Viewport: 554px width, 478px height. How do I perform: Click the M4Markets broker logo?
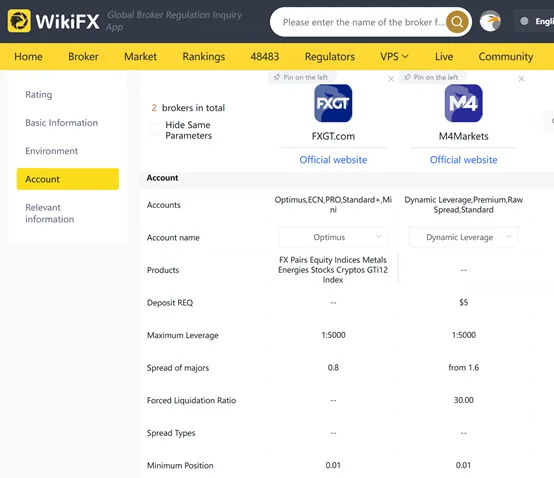coord(463,103)
